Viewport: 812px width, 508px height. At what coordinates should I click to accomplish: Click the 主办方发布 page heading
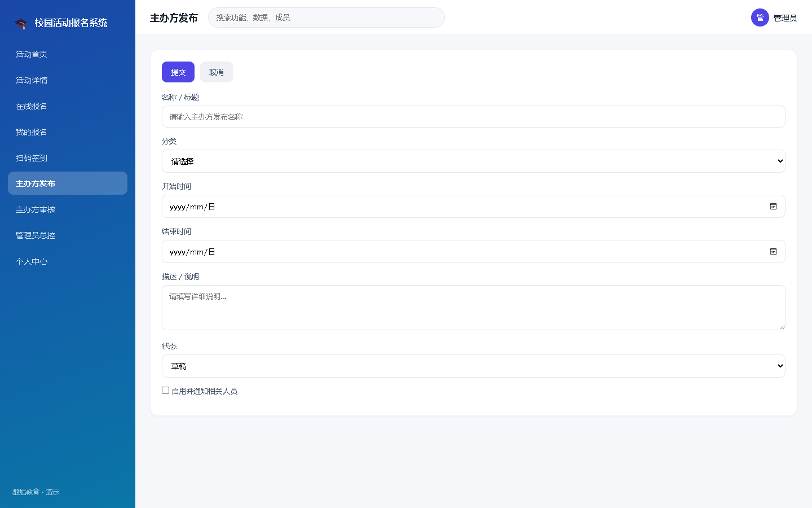pyautogui.click(x=174, y=18)
